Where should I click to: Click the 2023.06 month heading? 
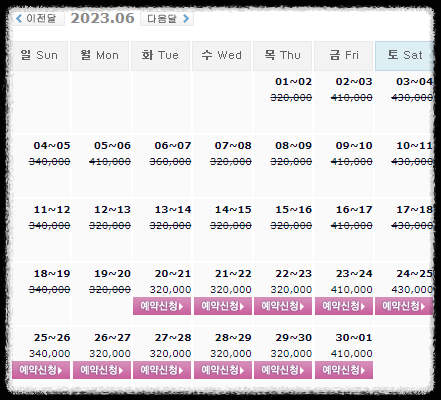(102, 18)
